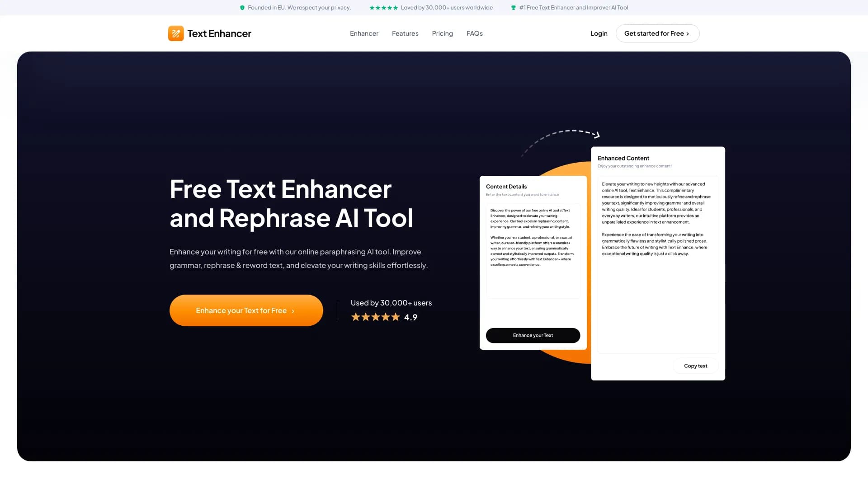Select Pricing in the navigation bar
The image size is (868, 488).
[442, 33]
